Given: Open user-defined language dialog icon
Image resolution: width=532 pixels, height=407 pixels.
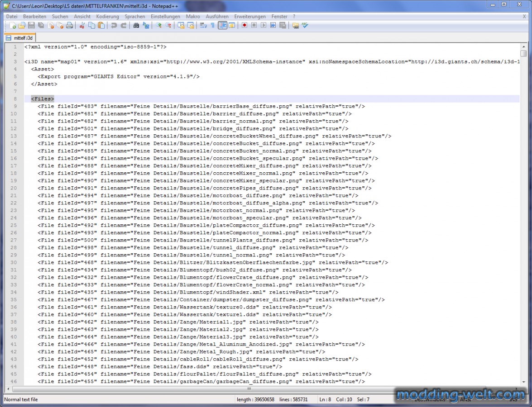Looking at the screenshot, I should [232, 25].
